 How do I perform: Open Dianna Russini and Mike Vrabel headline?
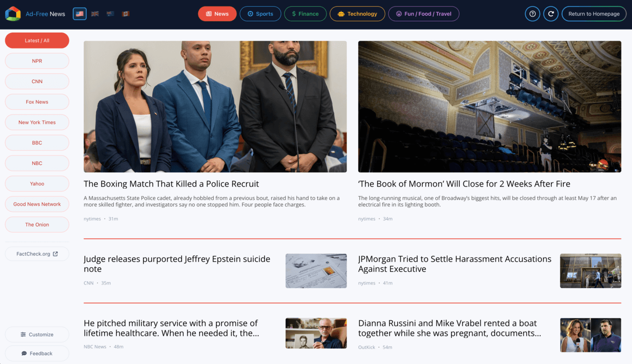click(450, 328)
